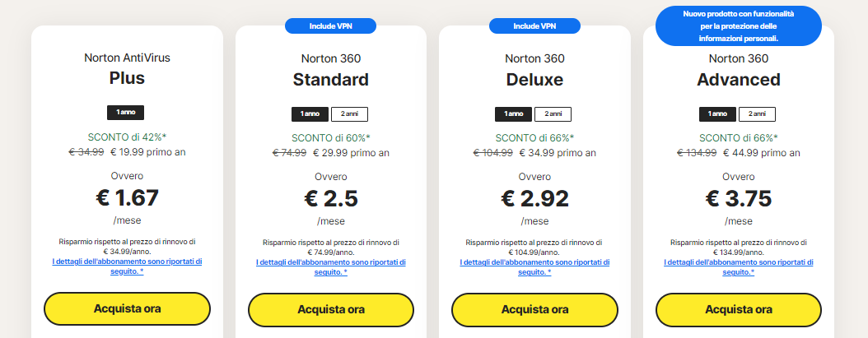This screenshot has height=338, width=868.
Task: Click the Nuovo prodotto badge above Advanced
Action: [x=739, y=26]
